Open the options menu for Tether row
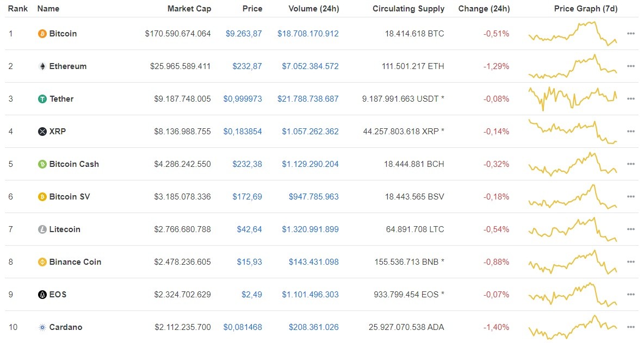Image resolution: width=644 pixels, height=343 pixels. (x=630, y=98)
